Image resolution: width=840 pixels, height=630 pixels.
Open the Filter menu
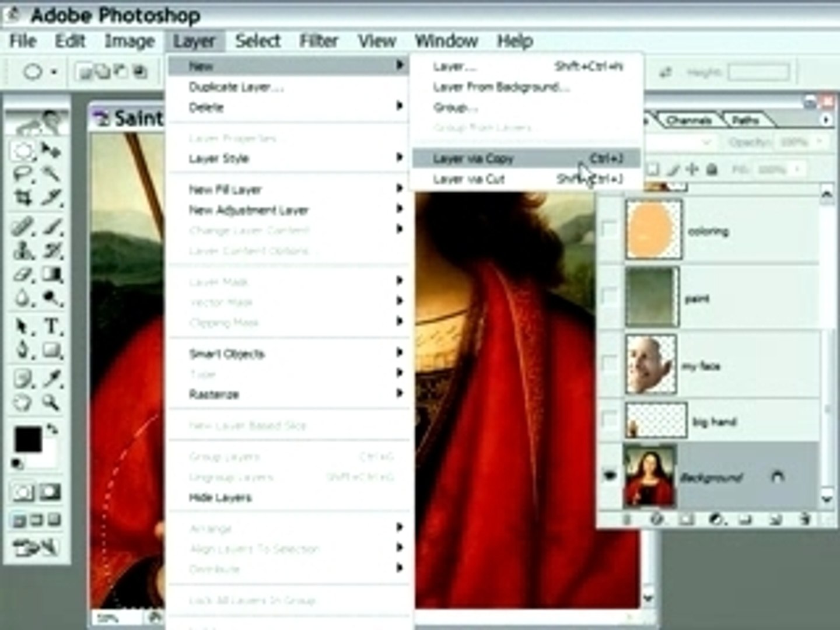click(x=318, y=41)
